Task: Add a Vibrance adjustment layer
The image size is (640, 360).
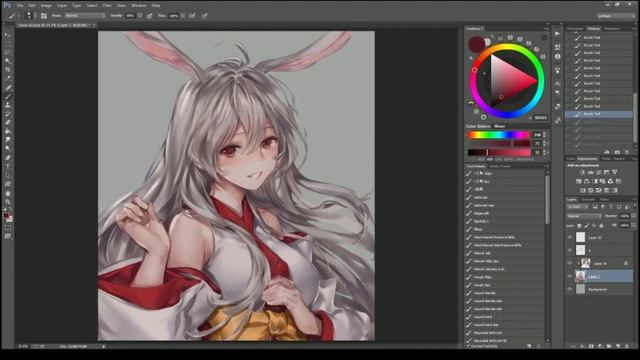Action: [615, 172]
